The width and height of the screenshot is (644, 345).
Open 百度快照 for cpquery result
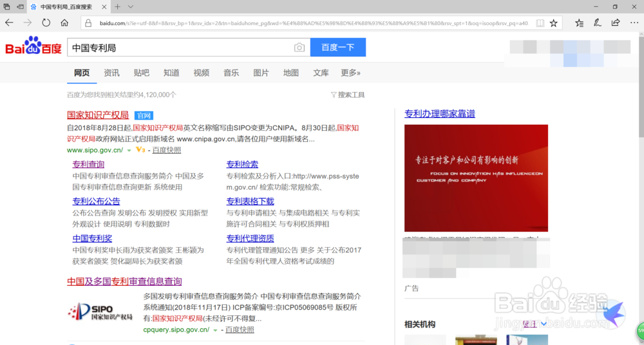(x=240, y=330)
